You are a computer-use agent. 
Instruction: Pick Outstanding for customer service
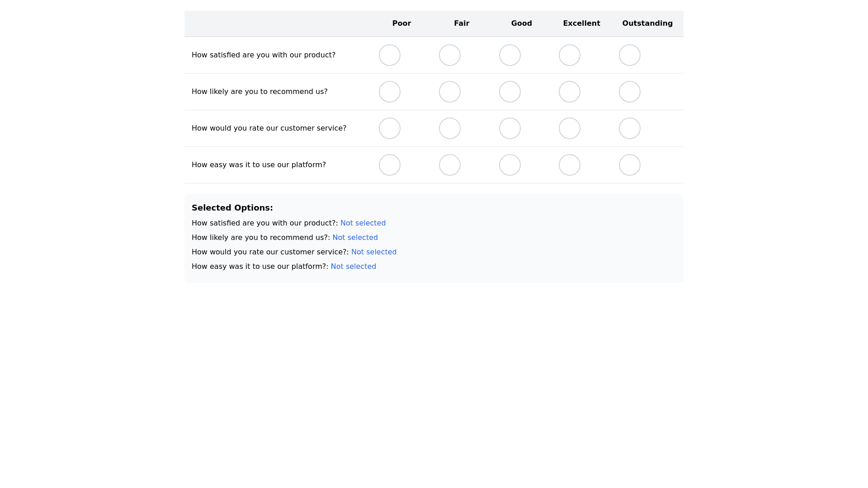pyautogui.click(x=630, y=128)
